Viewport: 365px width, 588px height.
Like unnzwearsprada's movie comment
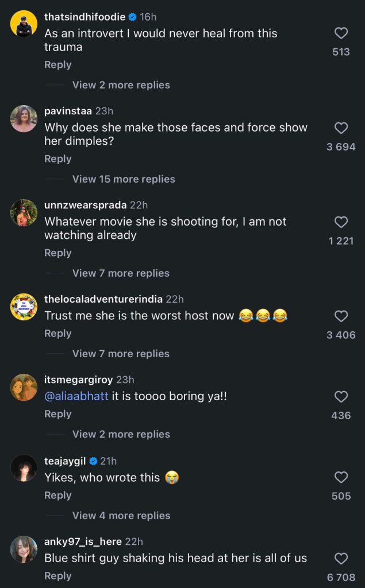coord(341,222)
